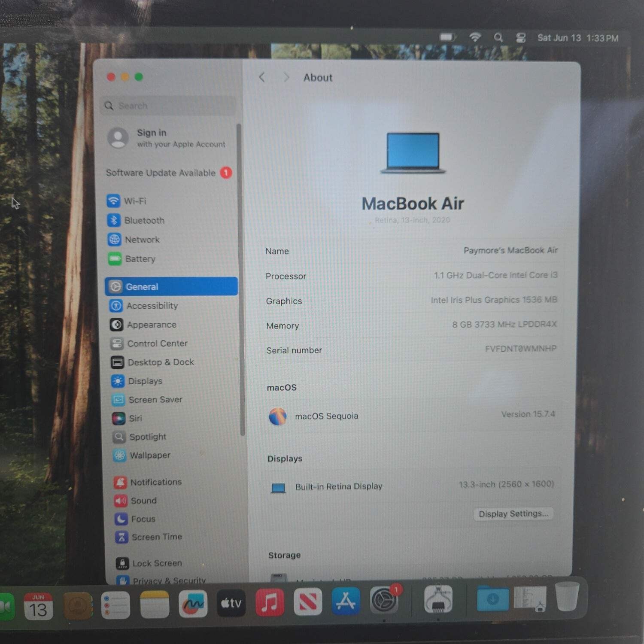Launch App Store from the Dock
This screenshot has width=644, height=644.
click(346, 601)
